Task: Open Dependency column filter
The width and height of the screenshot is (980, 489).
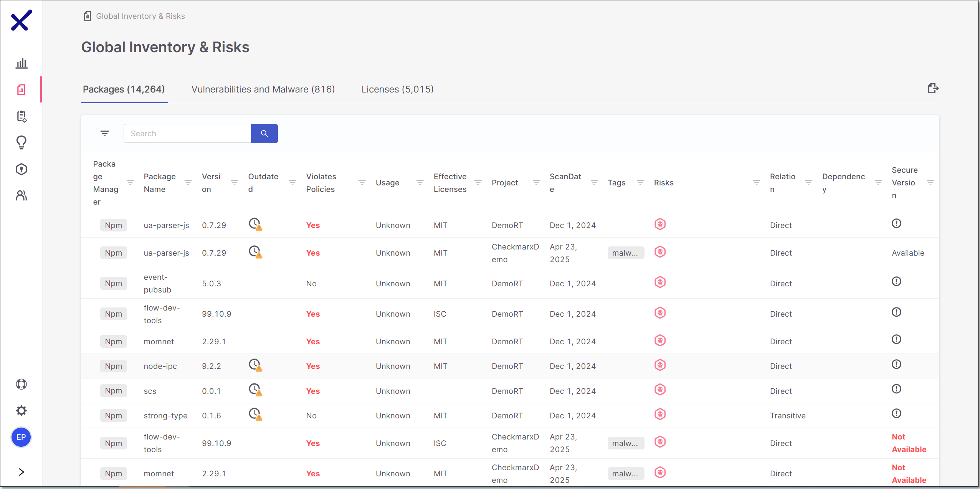Action: (878, 182)
